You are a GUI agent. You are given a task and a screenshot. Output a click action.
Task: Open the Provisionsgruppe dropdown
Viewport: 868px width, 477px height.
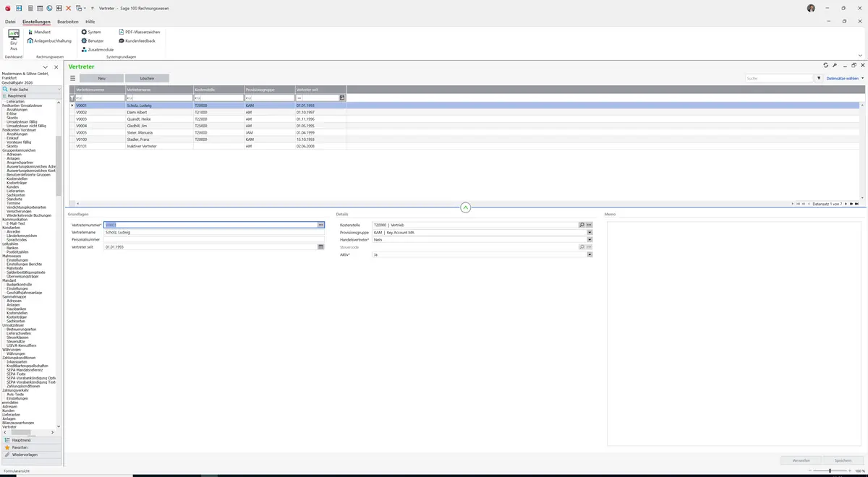pyautogui.click(x=590, y=233)
